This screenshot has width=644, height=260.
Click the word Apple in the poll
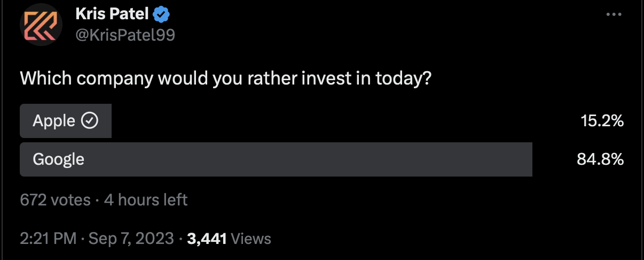click(54, 121)
